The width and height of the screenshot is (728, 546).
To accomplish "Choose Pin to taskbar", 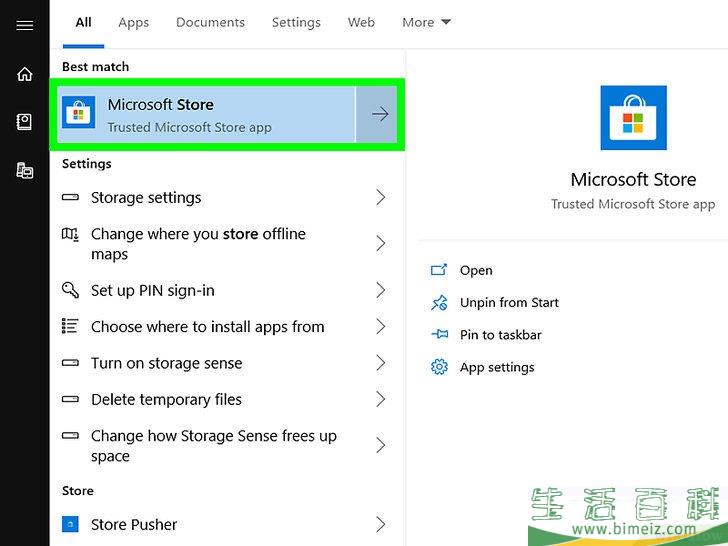I will click(500, 335).
